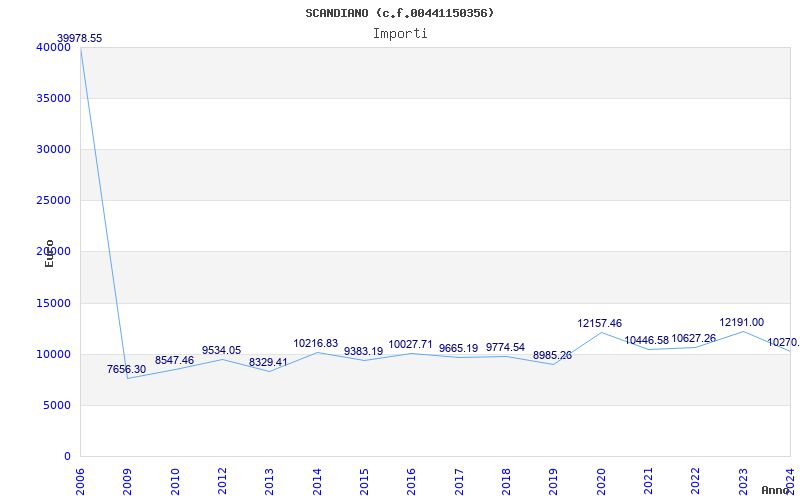Select the 9665.19 data label

(x=459, y=348)
